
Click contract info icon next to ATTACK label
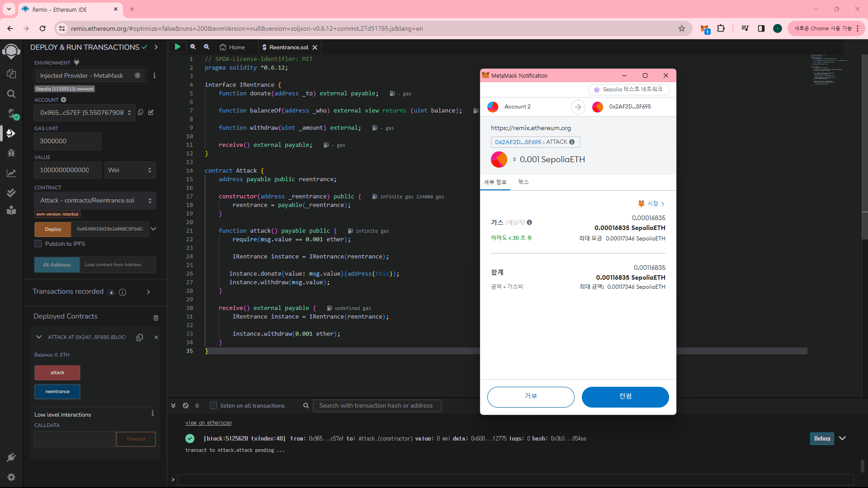coord(572,142)
